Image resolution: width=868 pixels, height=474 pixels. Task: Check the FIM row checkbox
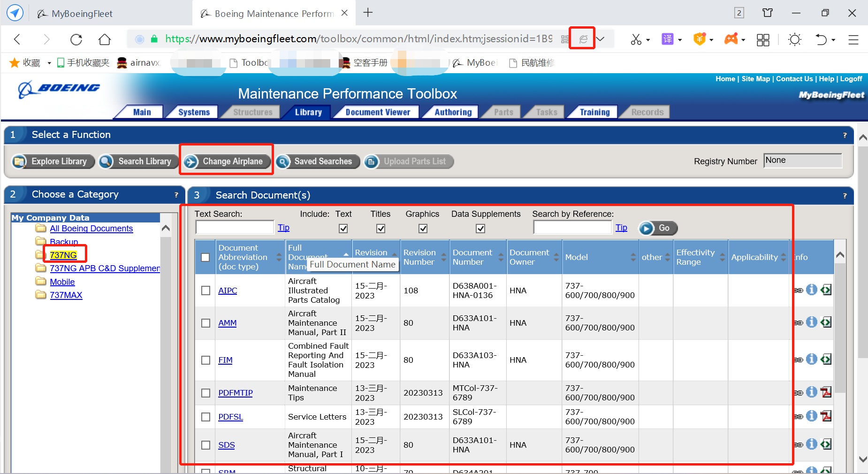coord(206,360)
